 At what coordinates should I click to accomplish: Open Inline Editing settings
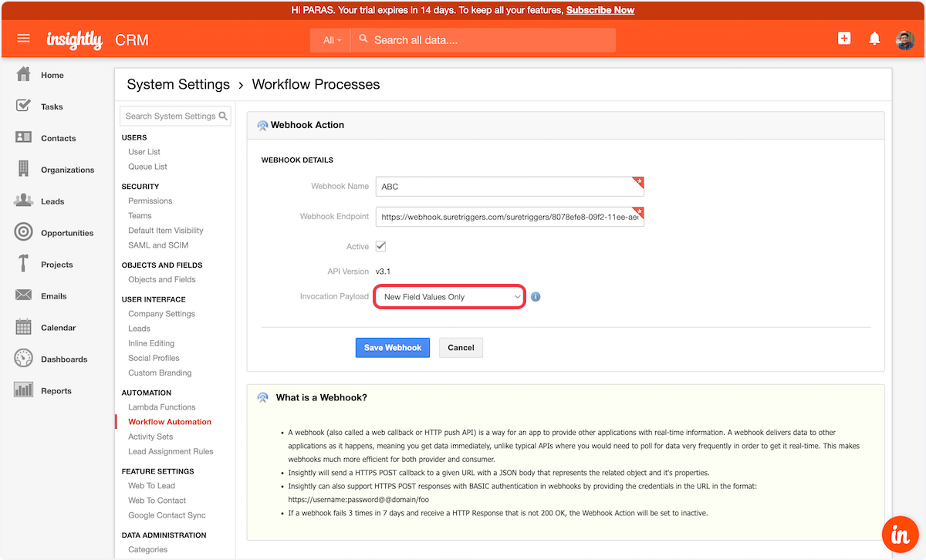tap(151, 343)
